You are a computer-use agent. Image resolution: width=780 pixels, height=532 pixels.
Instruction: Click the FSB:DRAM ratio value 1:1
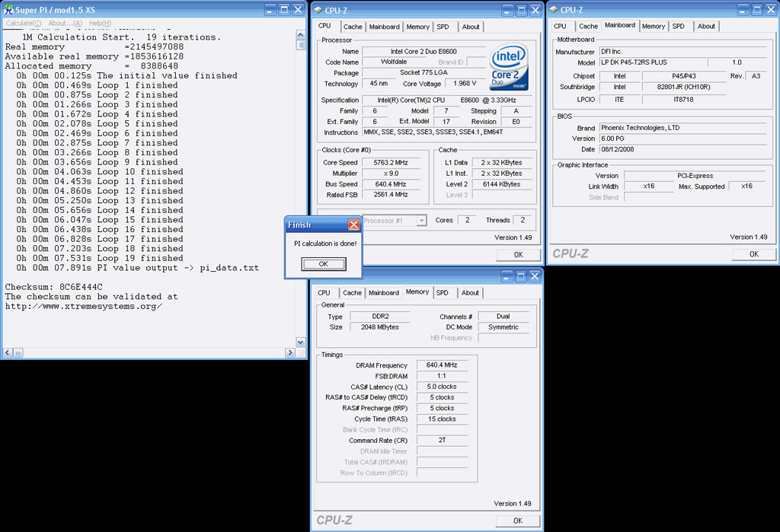tap(442, 377)
